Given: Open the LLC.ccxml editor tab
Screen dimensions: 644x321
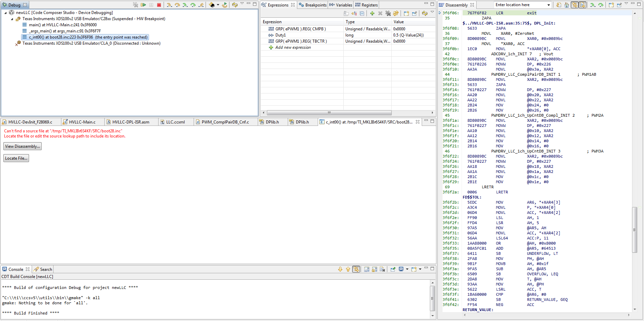Looking at the screenshot, I should coord(176,122).
